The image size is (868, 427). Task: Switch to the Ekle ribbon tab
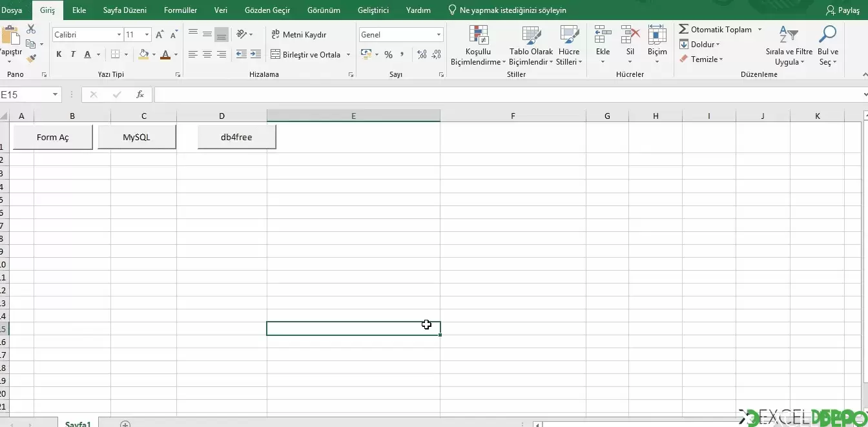pos(79,10)
